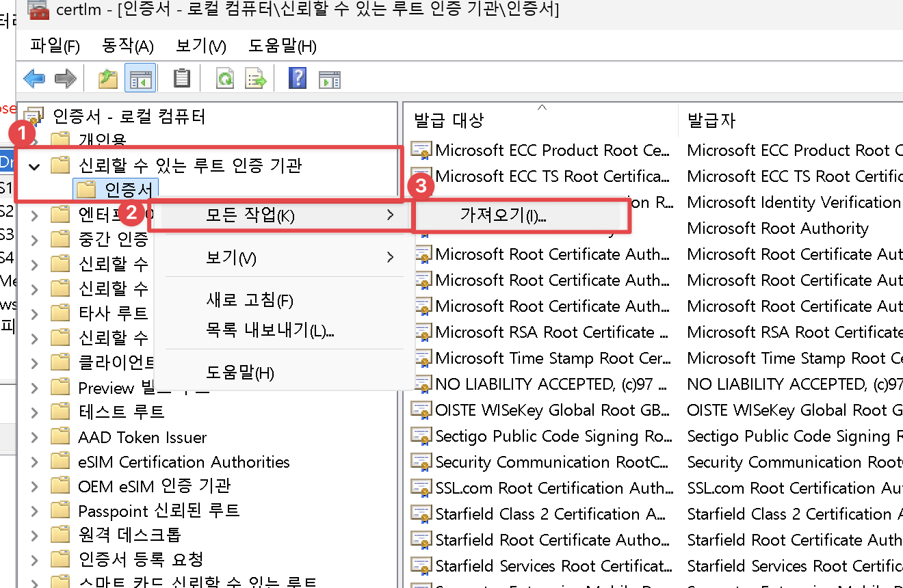Click the gray Forward arrow in toolbar
The image size is (903, 588).
coord(65,79)
